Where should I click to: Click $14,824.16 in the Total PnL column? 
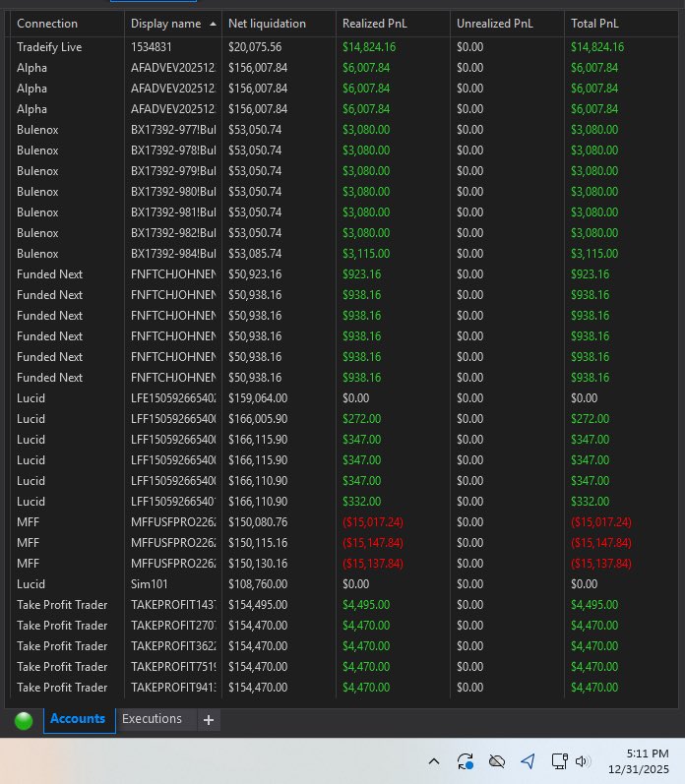click(x=597, y=47)
